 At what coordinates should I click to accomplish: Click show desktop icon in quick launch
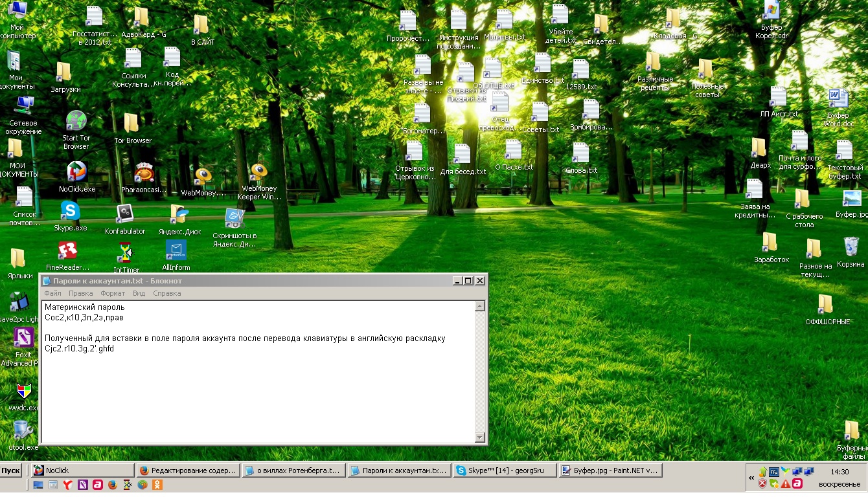[x=38, y=484]
